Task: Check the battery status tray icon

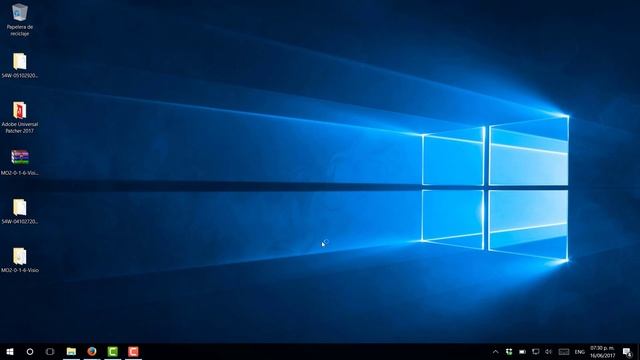Action: tap(522, 351)
